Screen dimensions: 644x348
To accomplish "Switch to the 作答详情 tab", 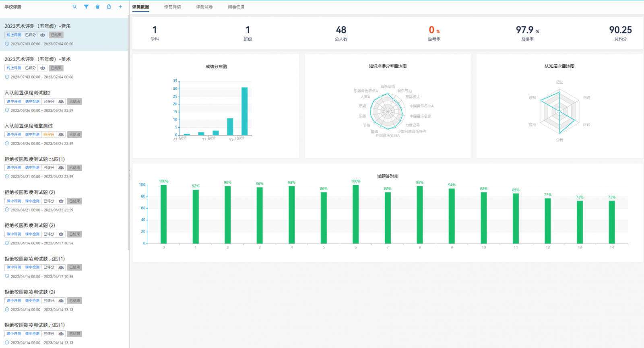I will point(172,7).
